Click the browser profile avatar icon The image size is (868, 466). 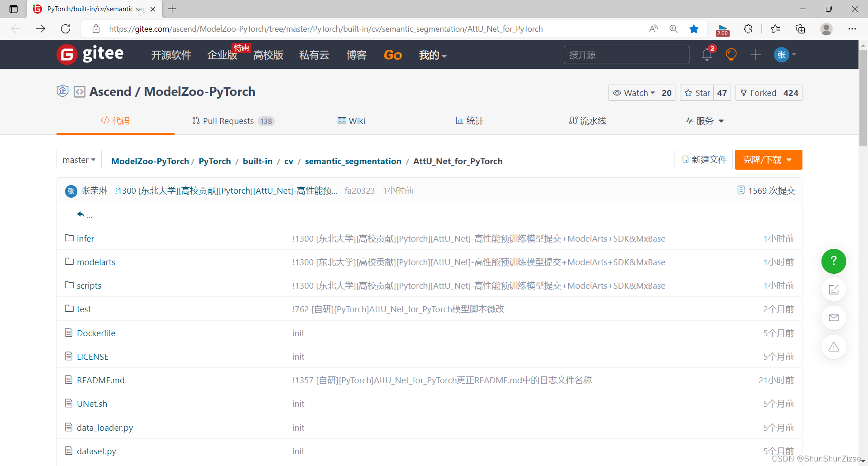pyautogui.click(x=826, y=29)
